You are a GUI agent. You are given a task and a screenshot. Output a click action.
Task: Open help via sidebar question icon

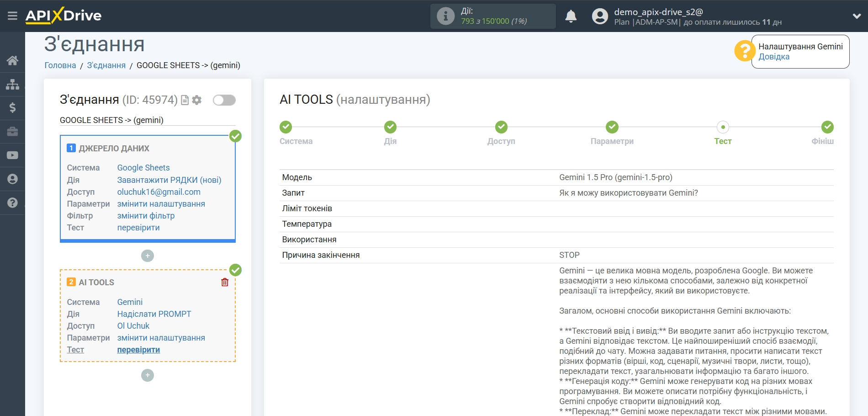click(x=12, y=203)
